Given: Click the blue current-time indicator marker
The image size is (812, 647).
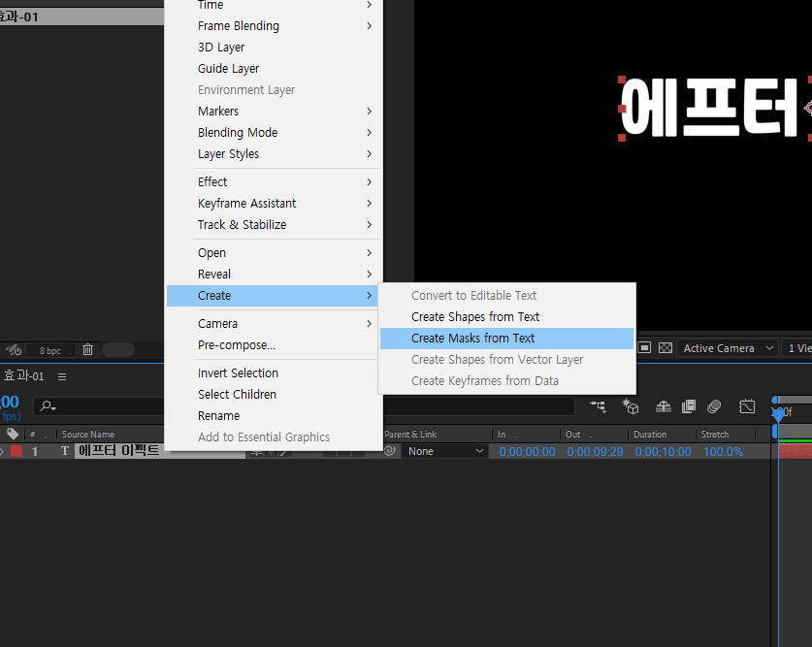Looking at the screenshot, I should pyautogui.click(x=778, y=414).
